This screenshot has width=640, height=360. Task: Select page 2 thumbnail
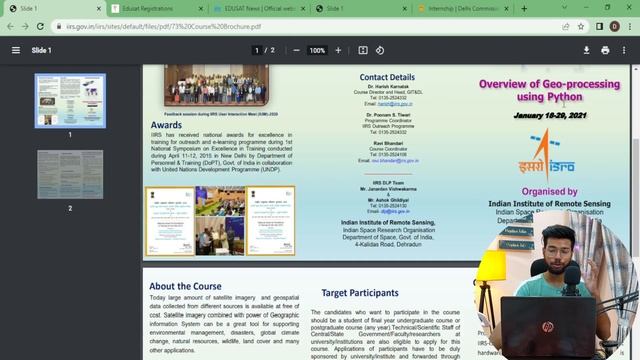[70, 175]
